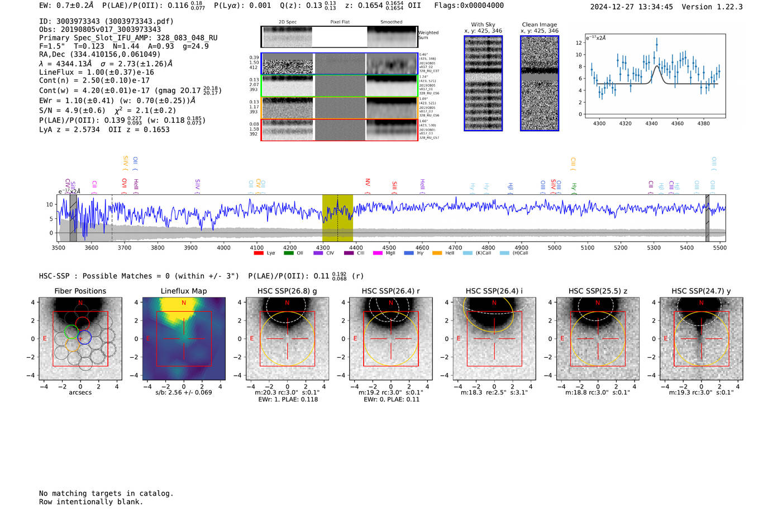Open the With Sky image panel
The width and height of the screenshot is (782, 532).
tap(483, 83)
